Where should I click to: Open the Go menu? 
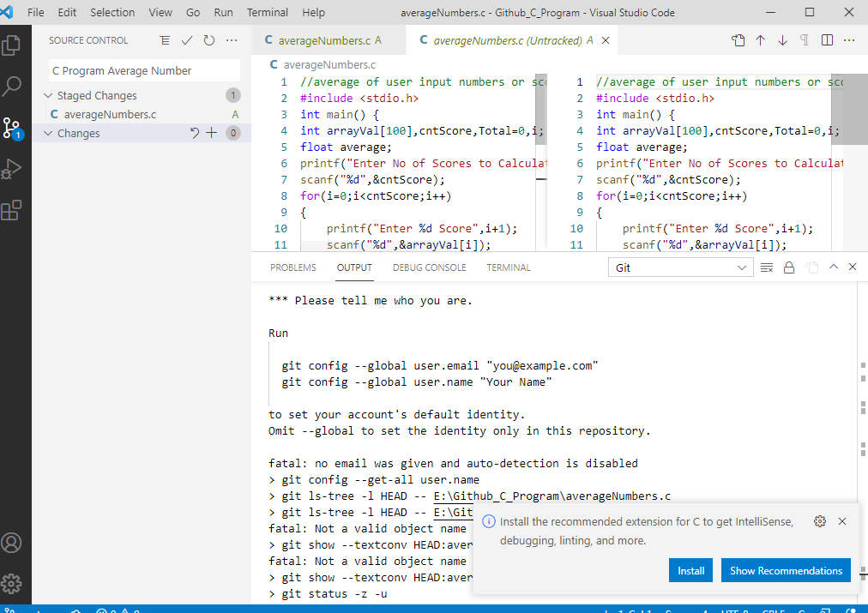pos(193,12)
